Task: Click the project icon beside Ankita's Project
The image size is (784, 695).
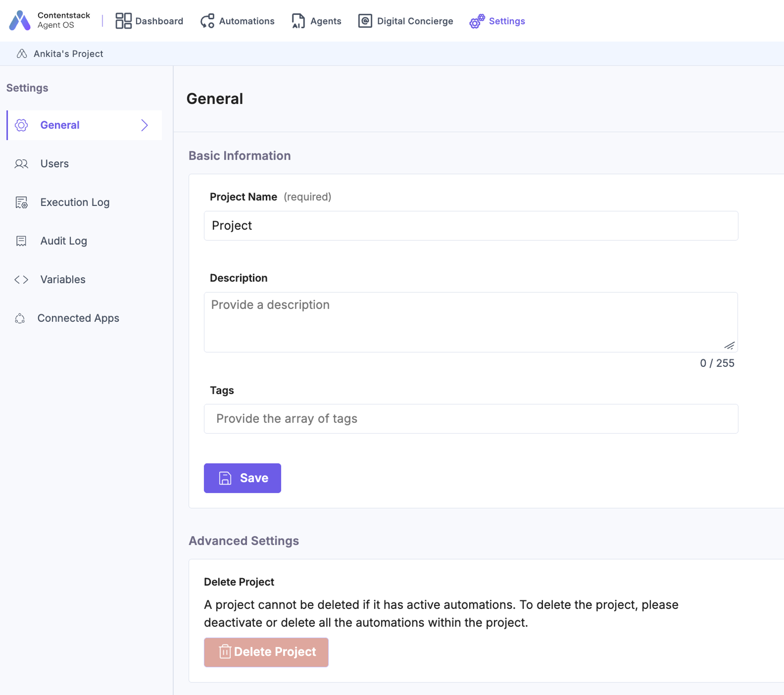Action: [21, 53]
